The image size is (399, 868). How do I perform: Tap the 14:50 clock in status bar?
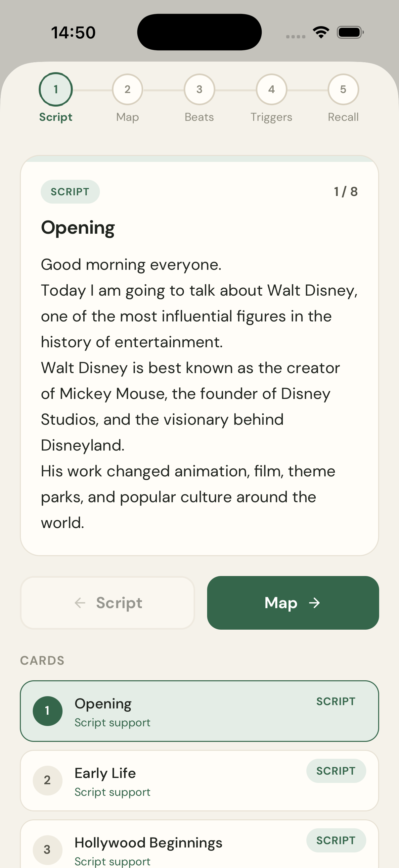(x=73, y=33)
